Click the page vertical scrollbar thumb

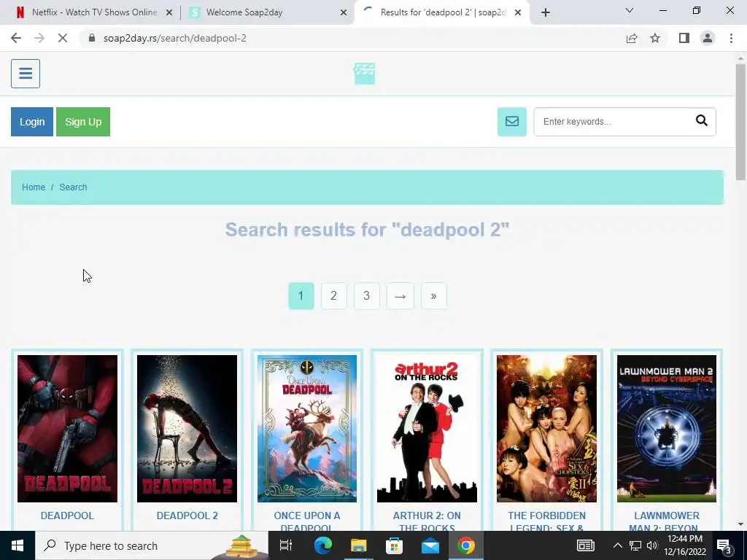pyautogui.click(x=740, y=122)
